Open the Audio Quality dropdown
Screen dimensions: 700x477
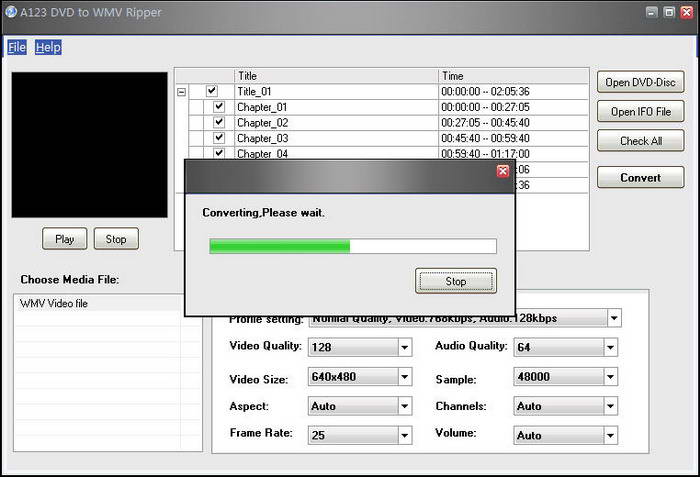tap(610, 347)
